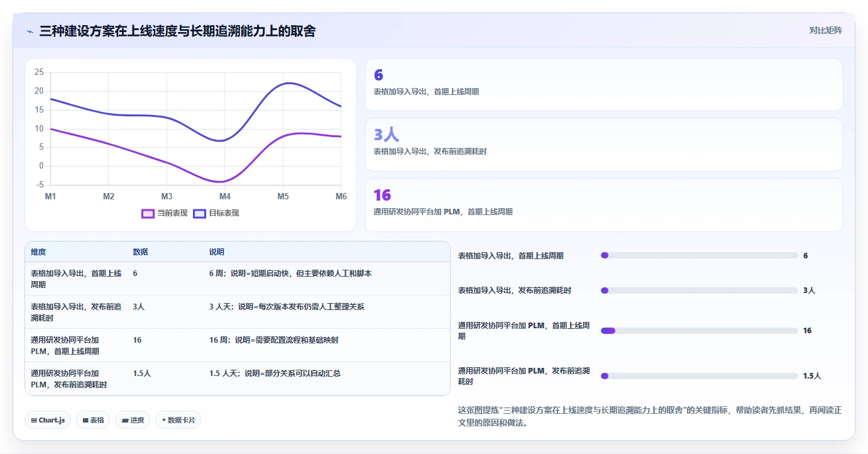Toggle the 当前表现 legend swatch
Viewport: 868px width, 454px height.
point(148,213)
